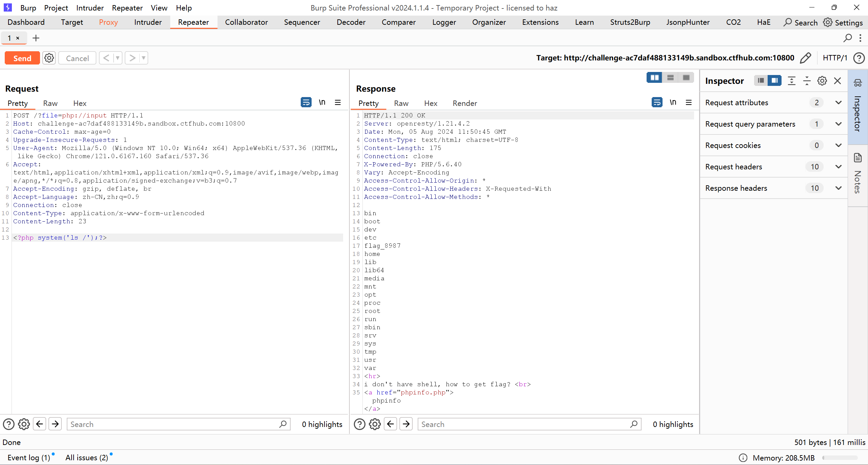
Task: Click the Send request button
Action: (22, 58)
